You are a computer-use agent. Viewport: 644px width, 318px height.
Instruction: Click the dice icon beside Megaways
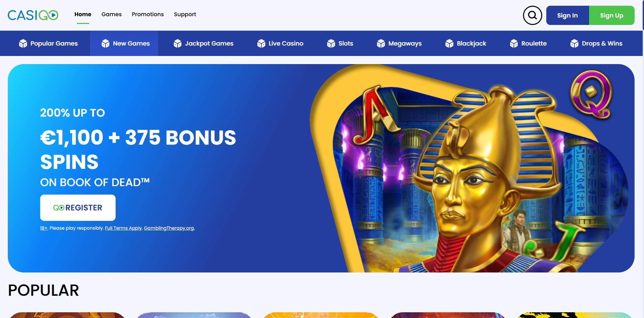(x=381, y=44)
